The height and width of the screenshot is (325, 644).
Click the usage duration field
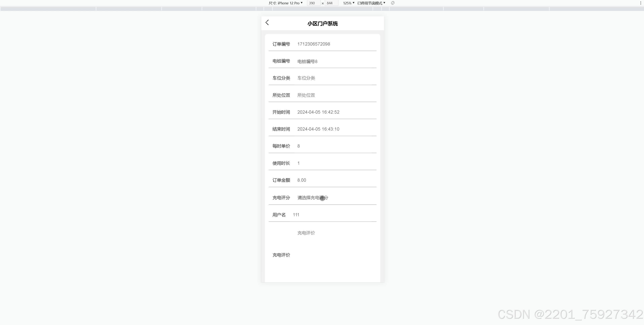click(x=335, y=163)
